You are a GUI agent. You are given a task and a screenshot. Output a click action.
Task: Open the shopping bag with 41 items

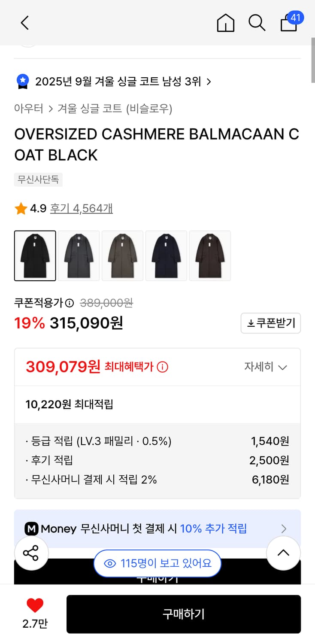pos(290,23)
